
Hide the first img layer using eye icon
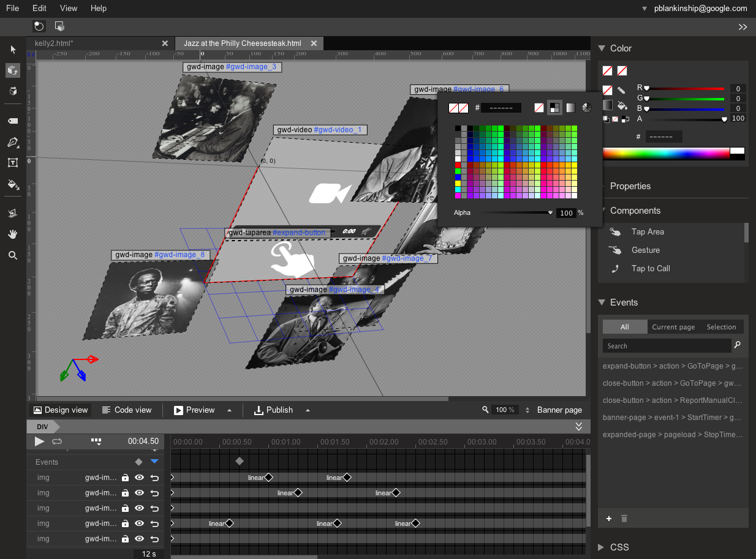(x=139, y=478)
